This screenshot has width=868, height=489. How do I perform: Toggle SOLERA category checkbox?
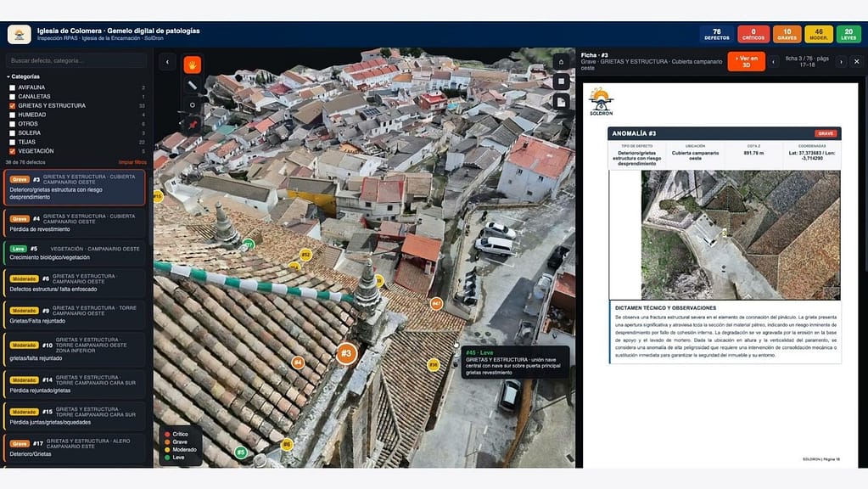[x=12, y=133]
